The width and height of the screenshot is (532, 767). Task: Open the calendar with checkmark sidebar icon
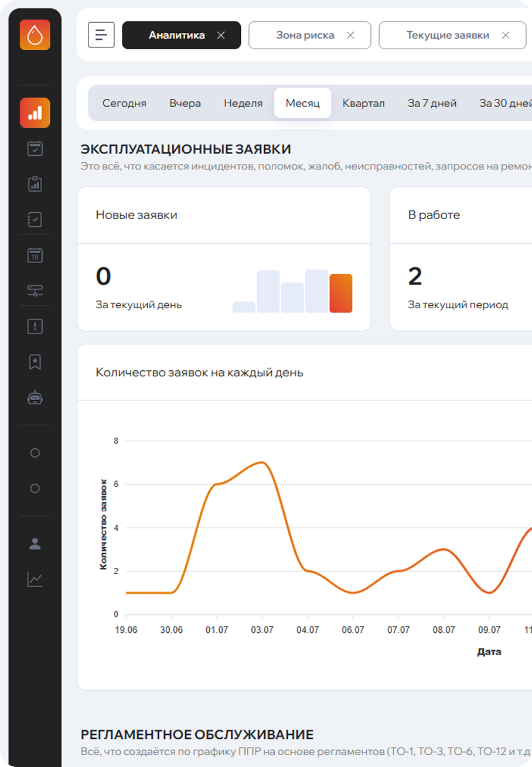pos(35,148)
